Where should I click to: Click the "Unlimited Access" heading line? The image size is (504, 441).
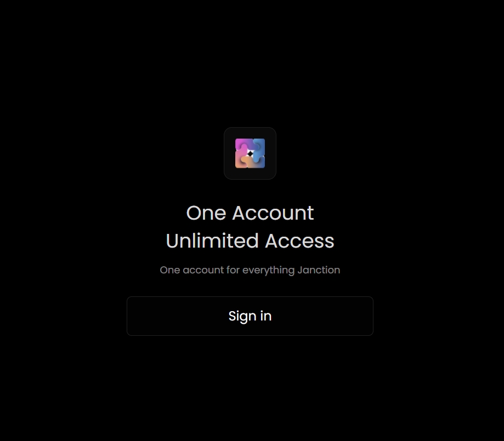pyautogui.click(x=250, y=241)
